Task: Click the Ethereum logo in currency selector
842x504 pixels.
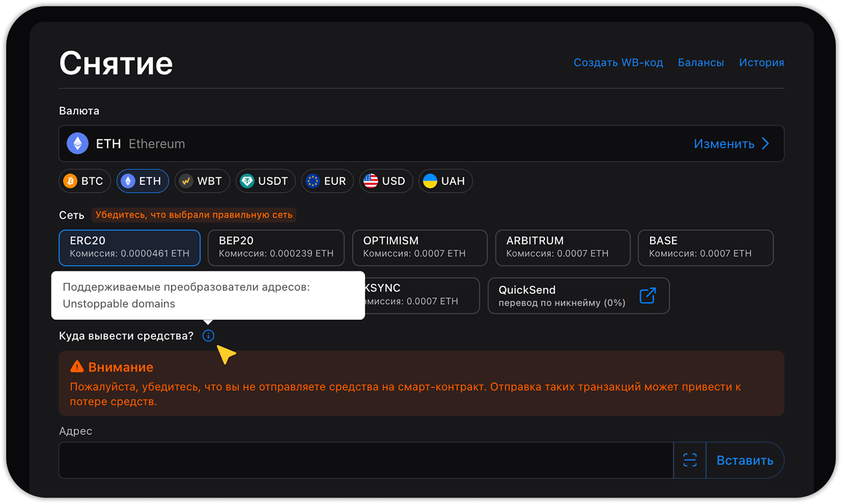Action: tap(77, 144)
